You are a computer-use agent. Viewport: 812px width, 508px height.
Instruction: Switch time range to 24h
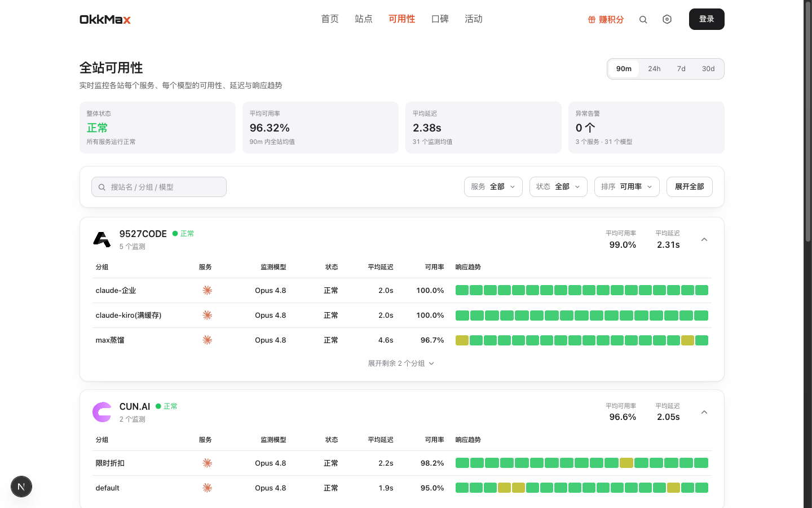[x=654, y=69]
